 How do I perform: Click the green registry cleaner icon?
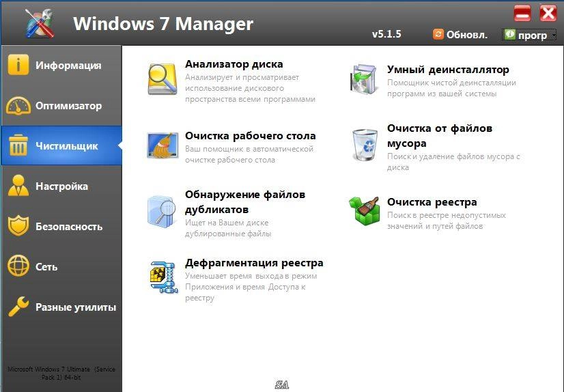[365, 212]
